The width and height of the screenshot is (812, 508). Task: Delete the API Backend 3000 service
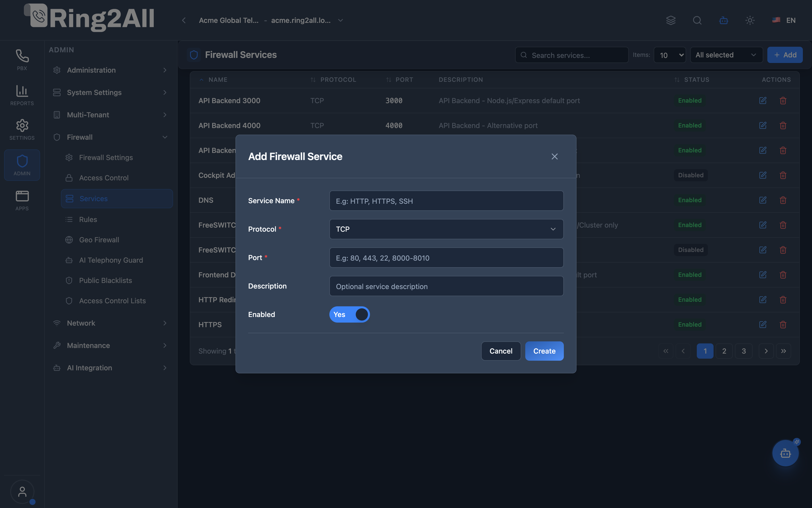coord(783,101)
